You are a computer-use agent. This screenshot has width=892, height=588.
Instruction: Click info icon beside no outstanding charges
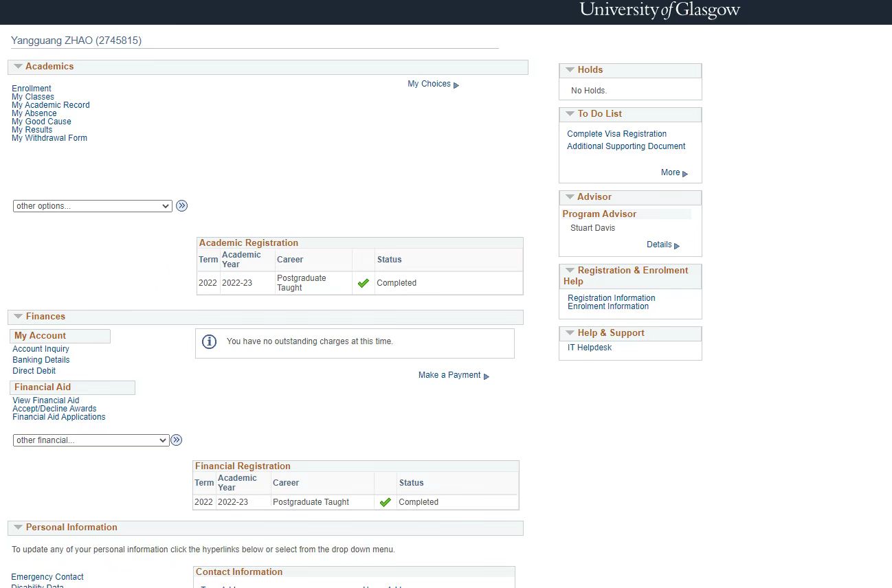[210, 341]
